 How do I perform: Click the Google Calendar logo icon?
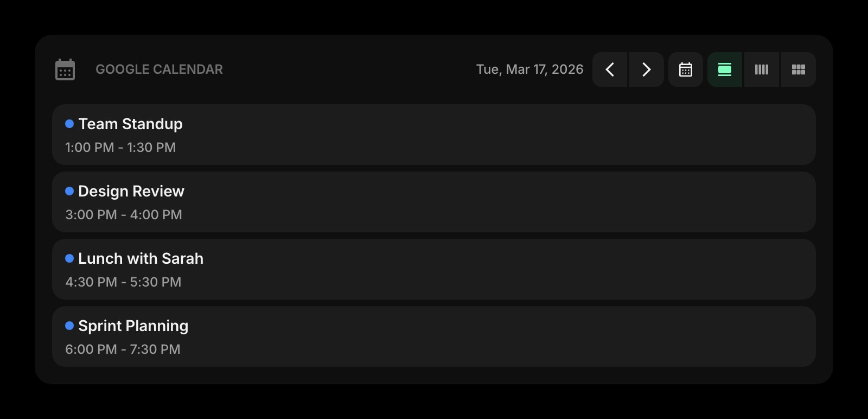pyautogui.click(x=65, y=69)
